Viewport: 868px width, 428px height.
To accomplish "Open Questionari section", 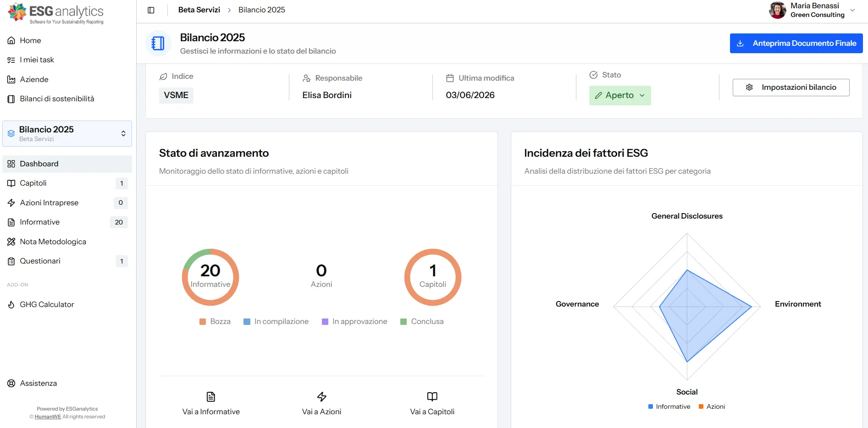I will pos(67,261).
